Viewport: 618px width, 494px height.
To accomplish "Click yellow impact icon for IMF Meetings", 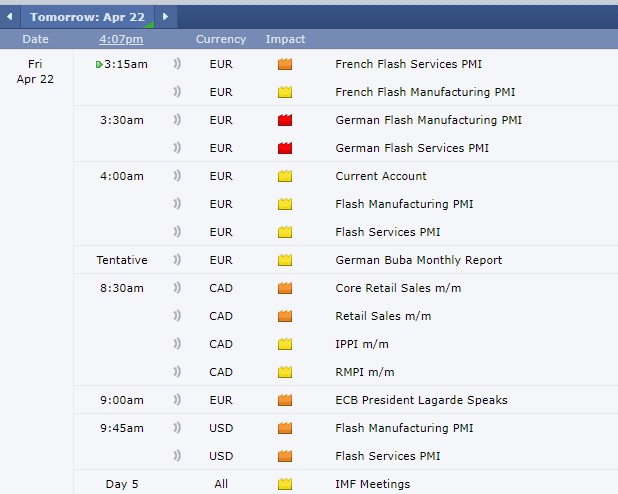I will (285, 484).
